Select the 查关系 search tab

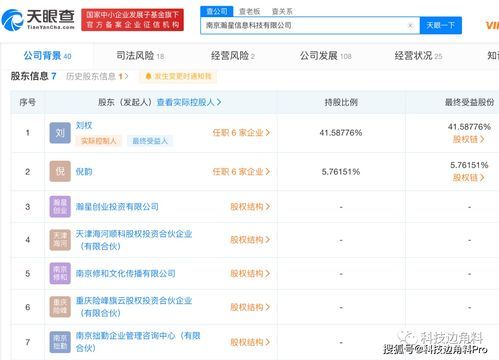pyautogui.click(x=282, y=11)
